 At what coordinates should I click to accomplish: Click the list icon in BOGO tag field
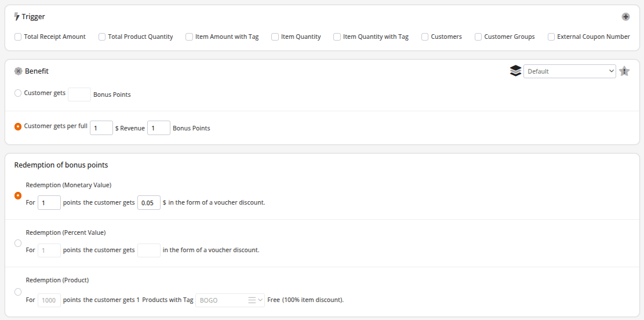[252, 300]
